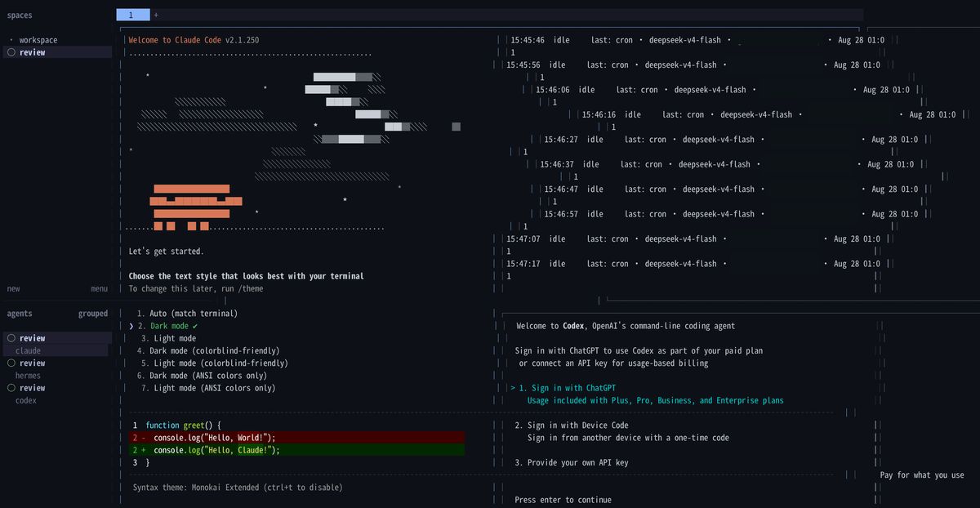Click the agents section header
The image size is (980, 508).
(x=20, y=314)
